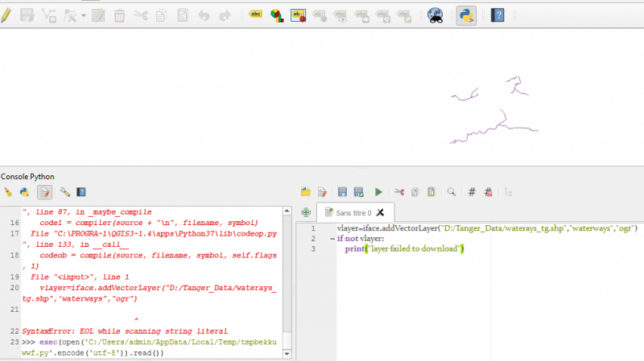
Task: Close the 'Sans titre 0' tab
Action: pyautogui.click(x=380, y=214)
